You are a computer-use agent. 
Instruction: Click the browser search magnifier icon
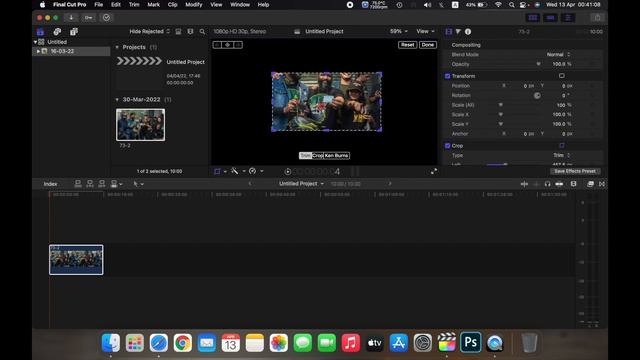point(202,31)
